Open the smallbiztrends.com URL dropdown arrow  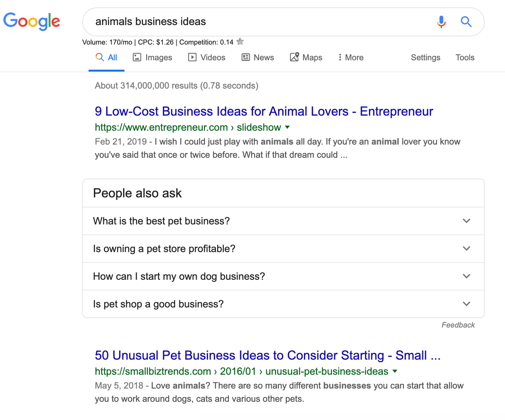pyautogui.click(x=395, y=372)
